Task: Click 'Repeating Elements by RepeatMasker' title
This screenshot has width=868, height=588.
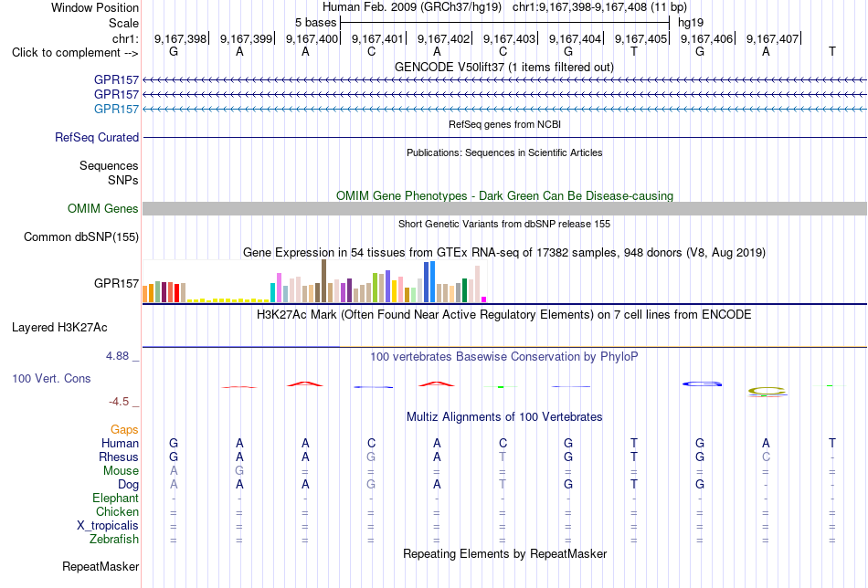Action: (504, 553)
